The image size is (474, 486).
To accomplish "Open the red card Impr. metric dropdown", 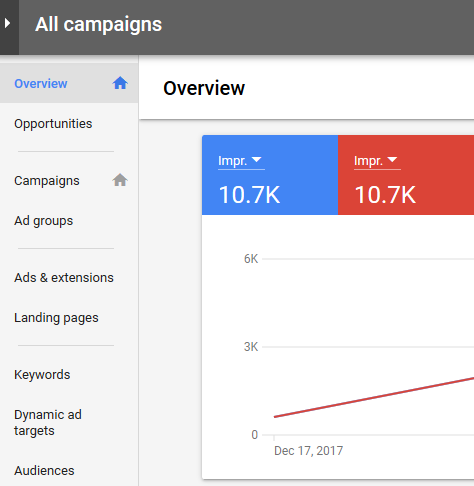I will [377, 161].
